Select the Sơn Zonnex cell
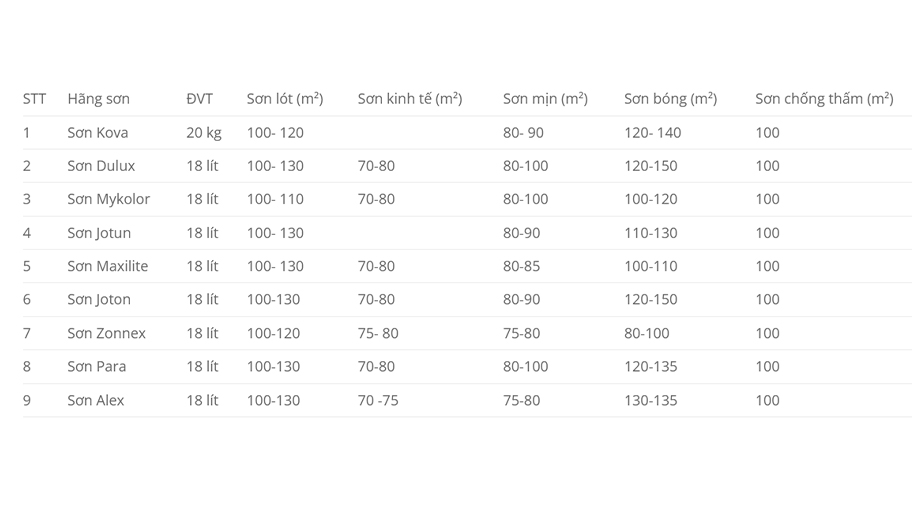Viewport: 912px width, 513px height. click(106, 333)
